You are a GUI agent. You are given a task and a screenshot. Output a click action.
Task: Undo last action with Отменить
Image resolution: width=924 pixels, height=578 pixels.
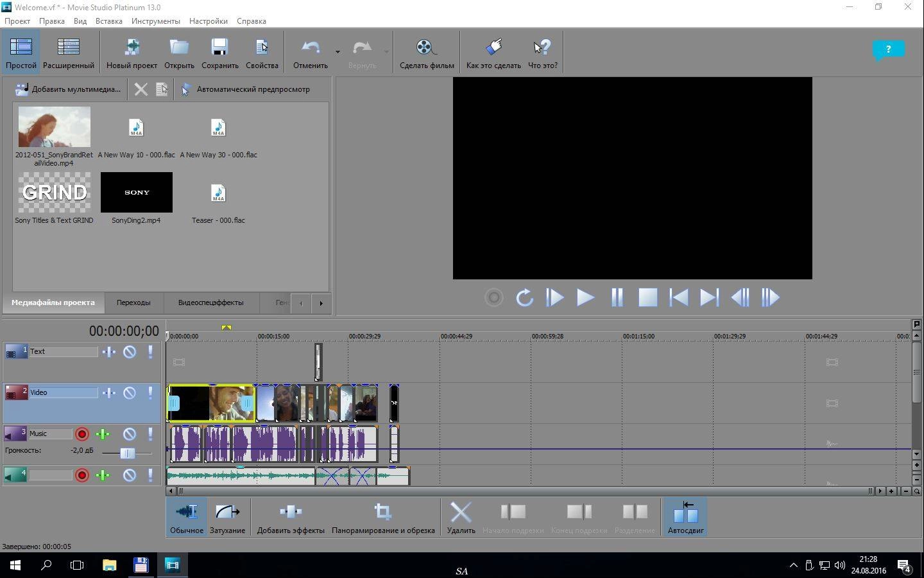311,53
